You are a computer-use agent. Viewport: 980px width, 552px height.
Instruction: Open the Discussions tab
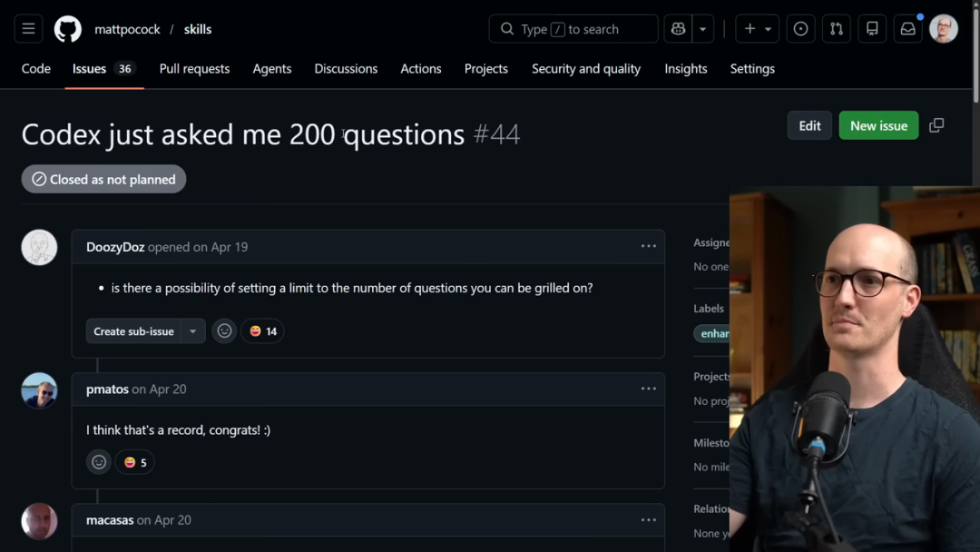[x=346, y=69]
